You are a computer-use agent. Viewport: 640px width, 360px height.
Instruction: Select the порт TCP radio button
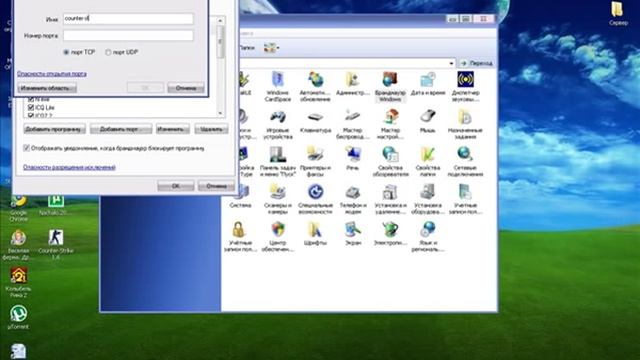coord(66,52)
